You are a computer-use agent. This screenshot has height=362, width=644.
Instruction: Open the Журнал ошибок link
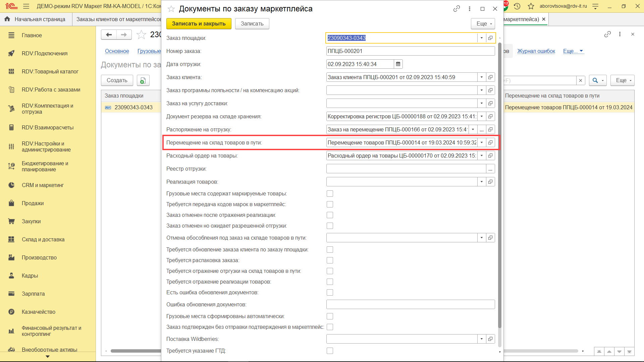(536, 51)
